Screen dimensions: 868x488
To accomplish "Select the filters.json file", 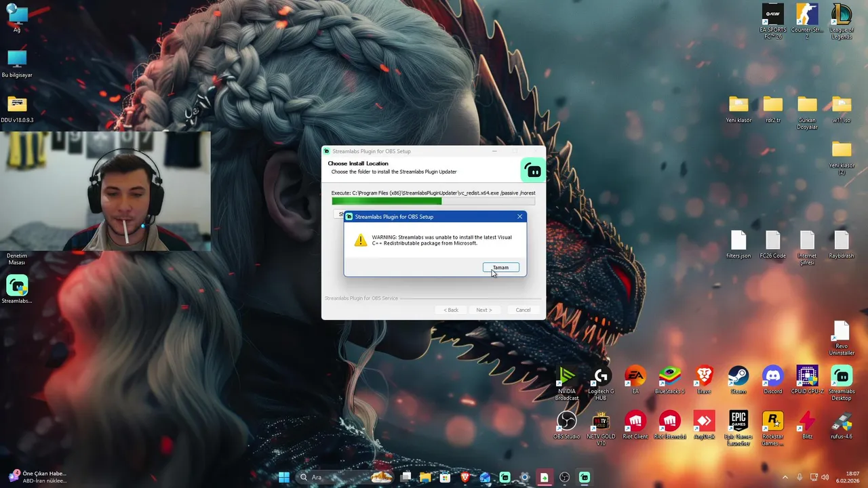I will point(738,245).
